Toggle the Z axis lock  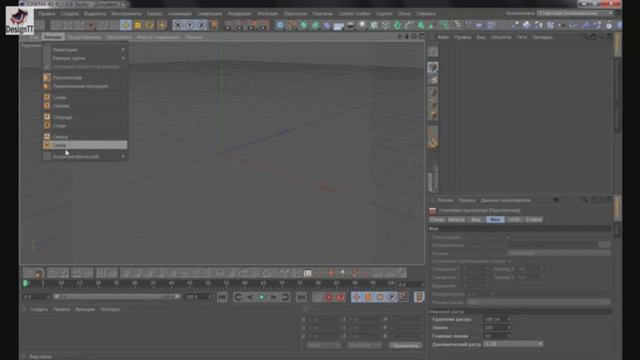click(x=202, y=25)
